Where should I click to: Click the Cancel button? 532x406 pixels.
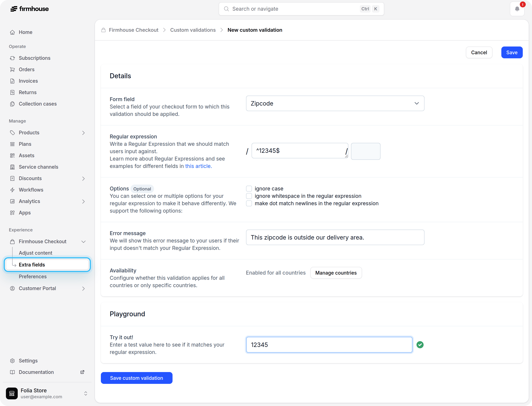(479, 52)
